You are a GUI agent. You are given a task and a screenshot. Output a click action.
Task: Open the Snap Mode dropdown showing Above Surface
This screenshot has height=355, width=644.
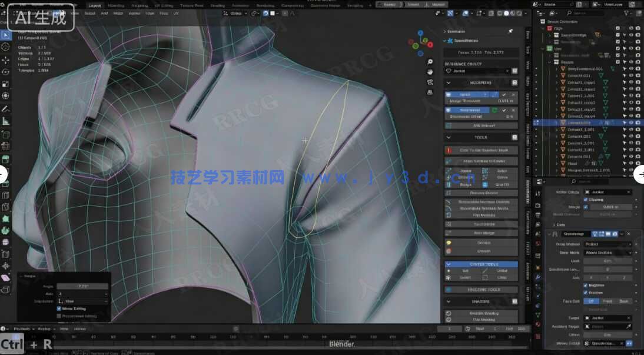click(x=607, y=254)
